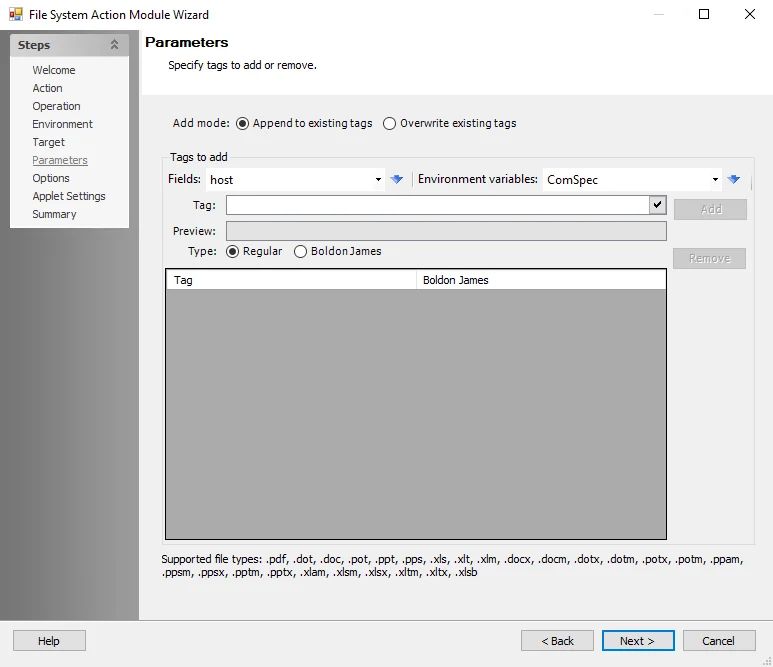This screenshot has height=667, width=773.
Task: Close the wizard window
Action: (749, 14)
